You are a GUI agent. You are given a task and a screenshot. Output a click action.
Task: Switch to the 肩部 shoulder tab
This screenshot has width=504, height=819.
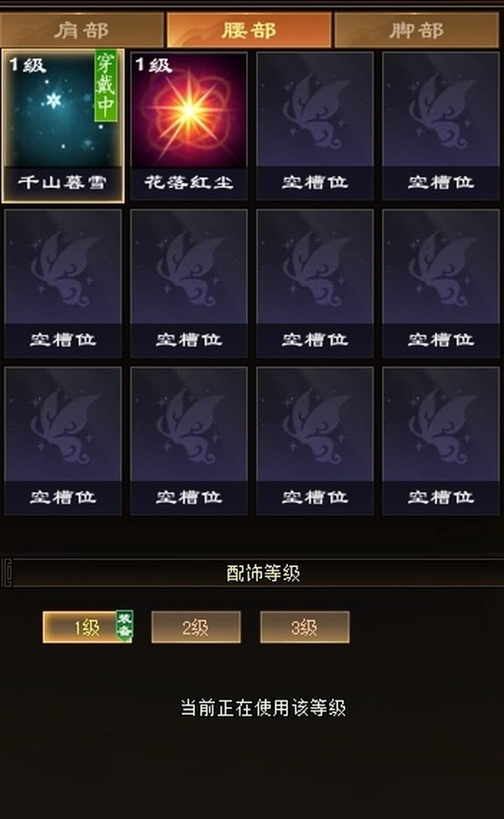point(81,30)
